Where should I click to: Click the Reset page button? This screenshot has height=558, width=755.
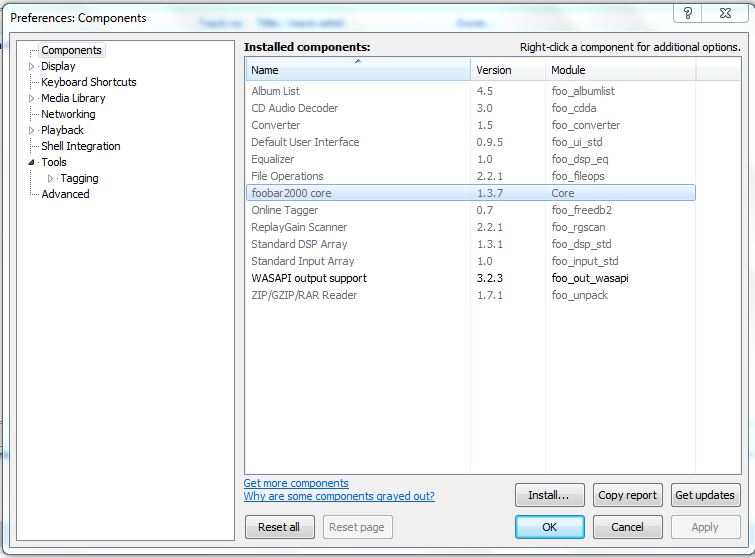357,527
